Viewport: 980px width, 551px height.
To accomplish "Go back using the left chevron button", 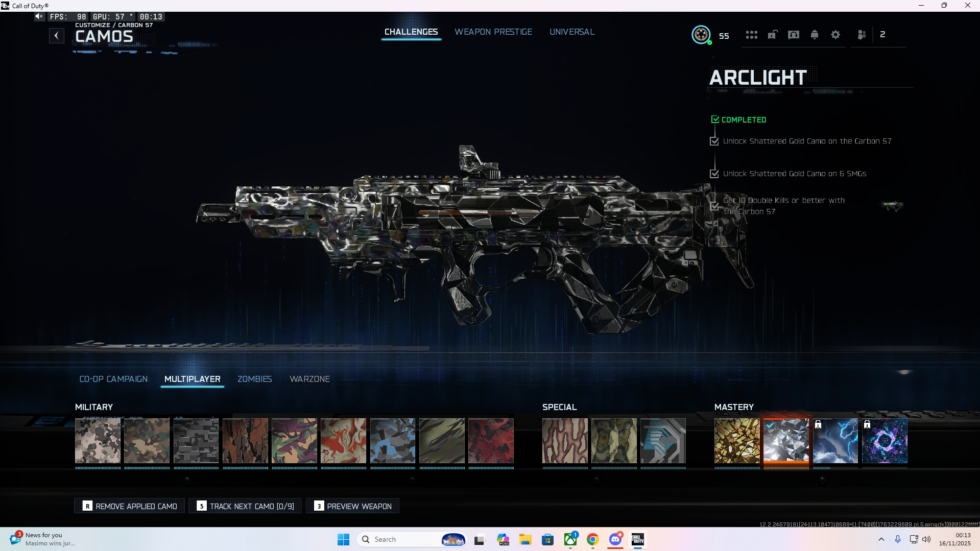I will tap(57, 36).
